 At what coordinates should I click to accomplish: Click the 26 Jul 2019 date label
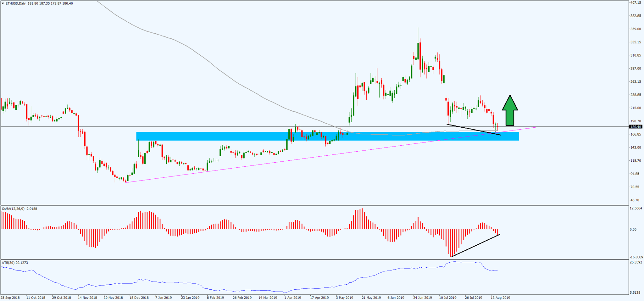474,298
